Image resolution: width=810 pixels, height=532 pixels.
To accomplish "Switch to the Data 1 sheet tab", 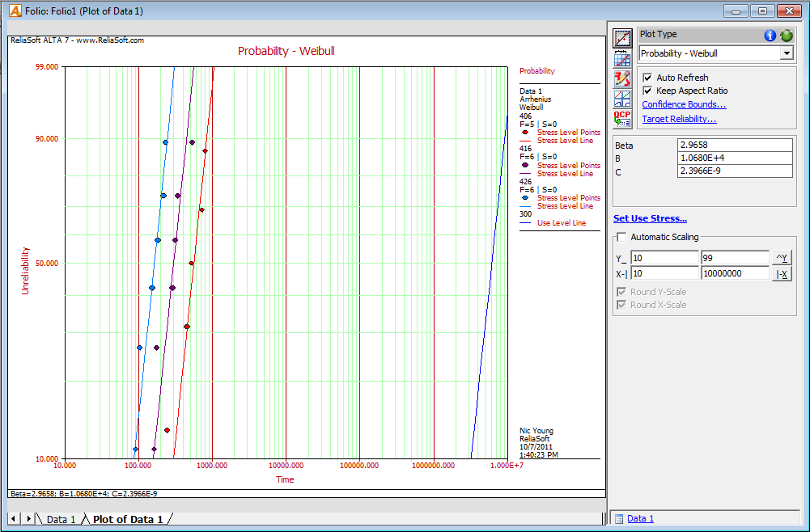I will (x=61, y=519).
